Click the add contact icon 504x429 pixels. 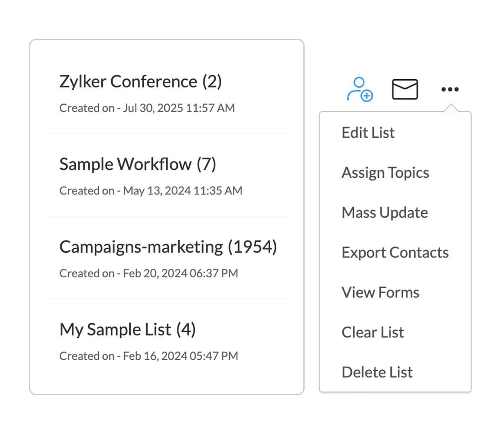(x=359, y=89)
